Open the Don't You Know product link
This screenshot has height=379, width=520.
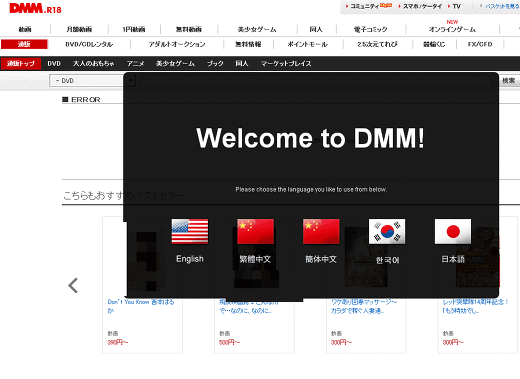click(x=141, y=306)
